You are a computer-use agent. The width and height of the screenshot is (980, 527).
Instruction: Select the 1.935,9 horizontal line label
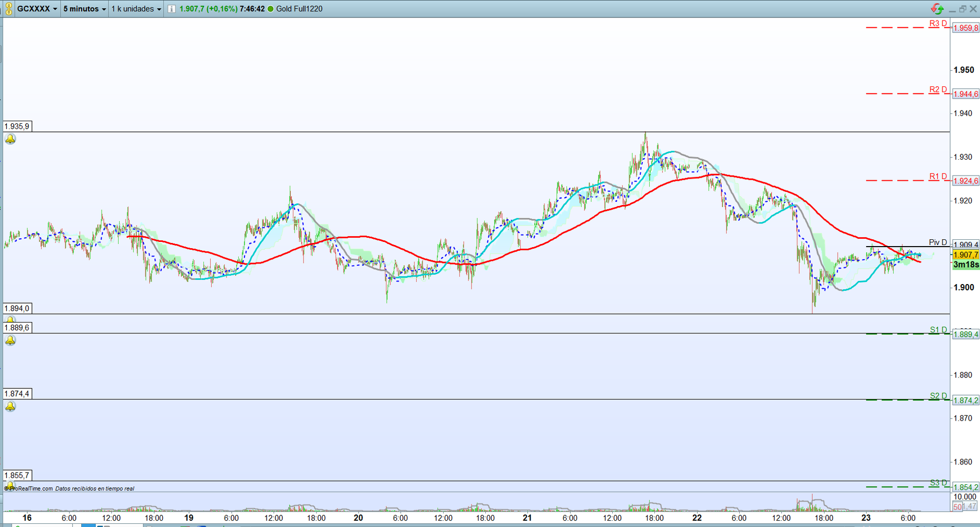coord(17,126)
